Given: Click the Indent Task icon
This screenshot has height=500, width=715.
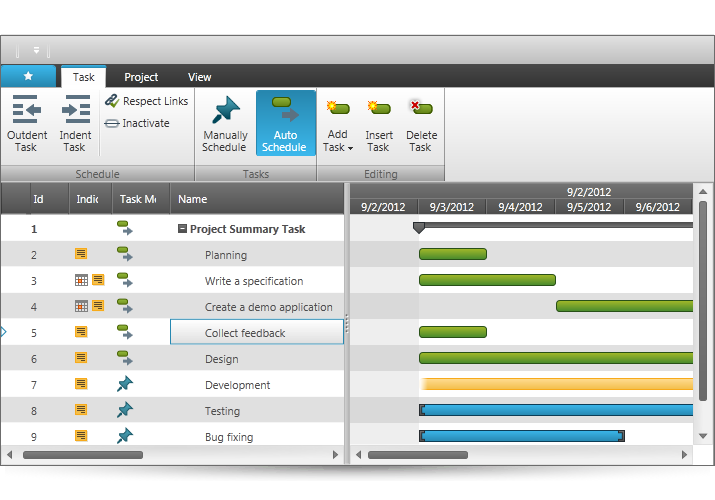Looking at the screenshot, I should coord(75,109).
